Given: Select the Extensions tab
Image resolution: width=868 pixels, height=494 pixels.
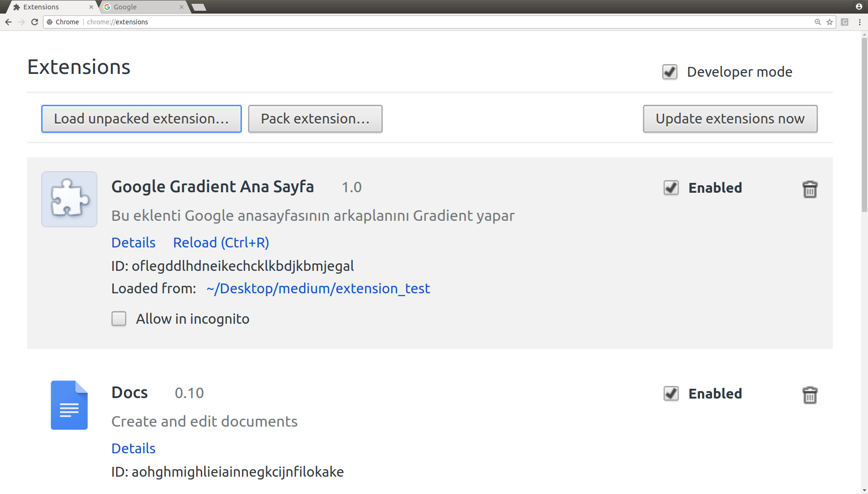Looking at the screenshot, I should pos(51,7).
